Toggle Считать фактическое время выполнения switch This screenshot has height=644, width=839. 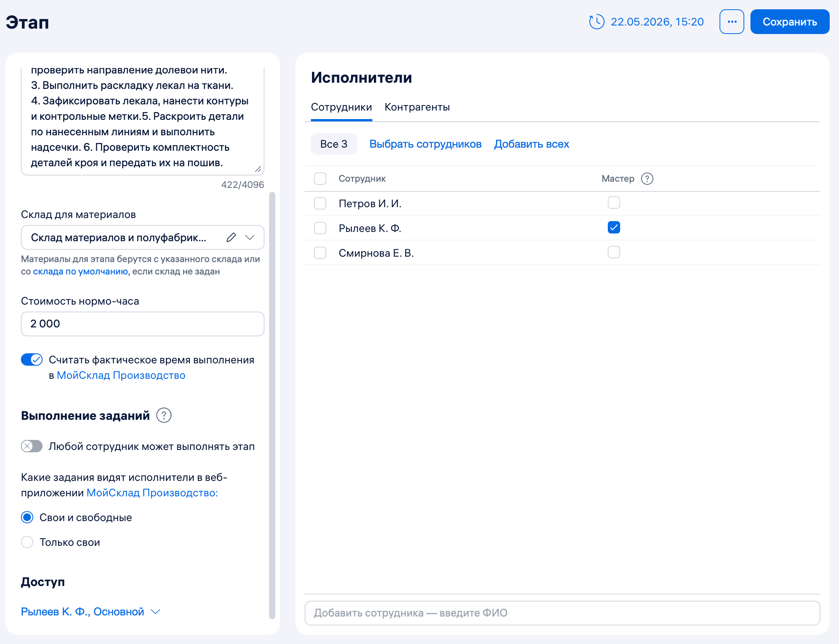coord(32,359)
